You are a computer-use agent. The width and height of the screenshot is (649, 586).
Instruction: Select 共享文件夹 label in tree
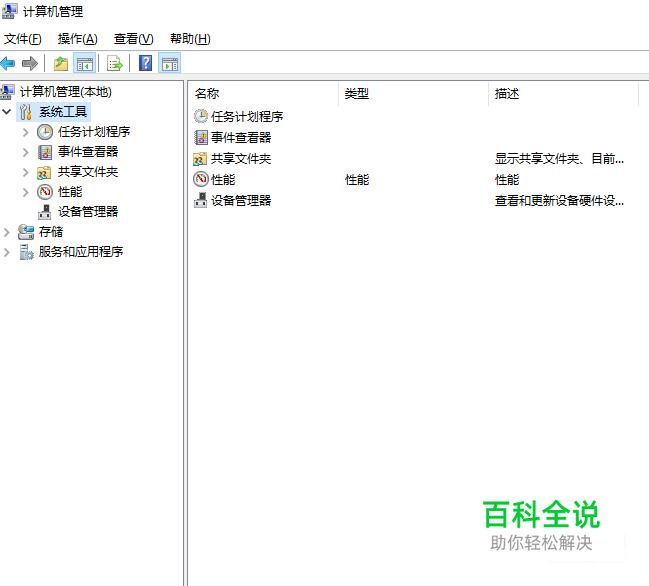(88, 172)
